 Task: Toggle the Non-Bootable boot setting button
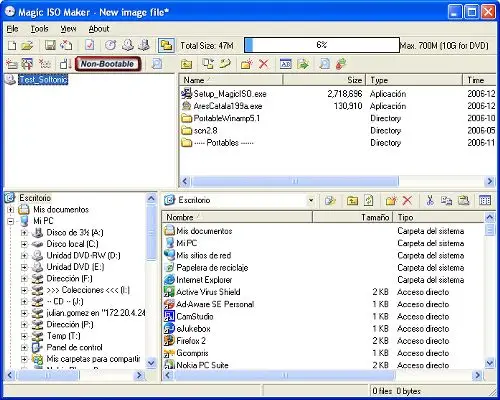click(108, 64)
